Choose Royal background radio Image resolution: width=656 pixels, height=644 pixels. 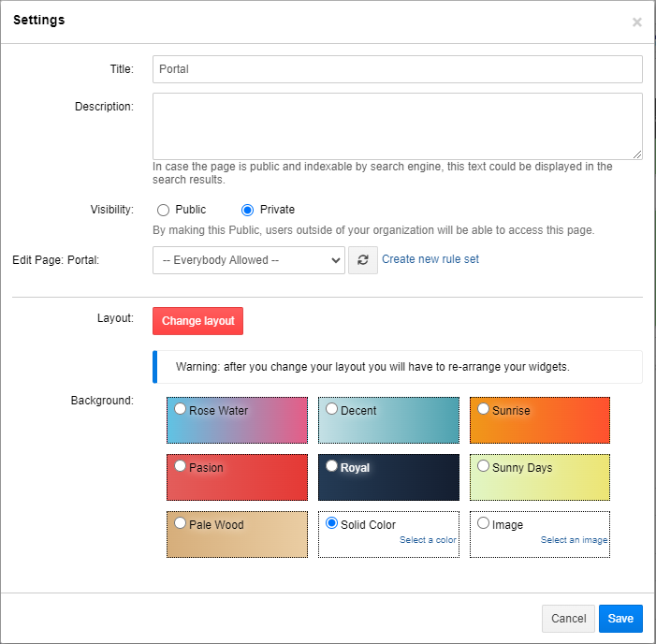click(331, 466)
